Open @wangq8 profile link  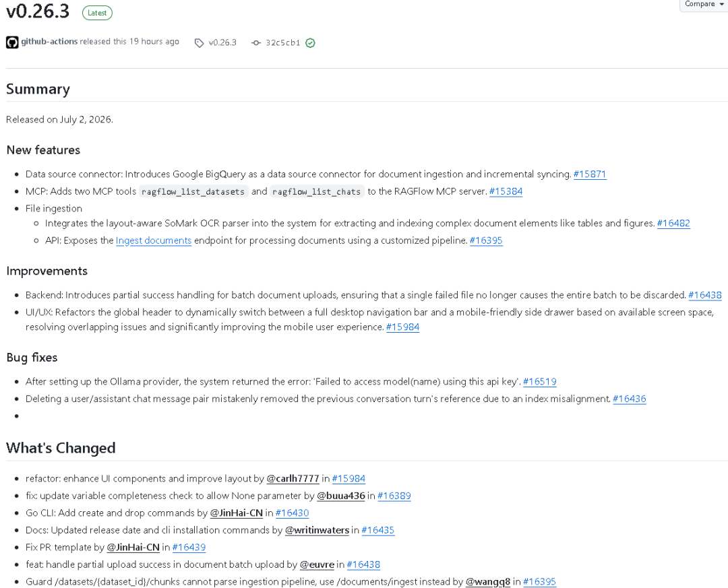click(487, 581)
